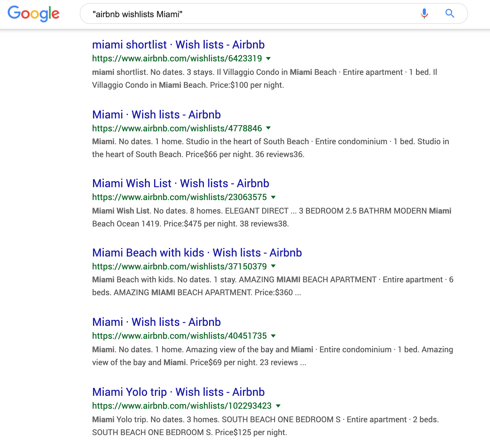Click the green URL airbnb.com/wishlists/37150379
This screenshot has height=448, width=490.
(180, 266)
